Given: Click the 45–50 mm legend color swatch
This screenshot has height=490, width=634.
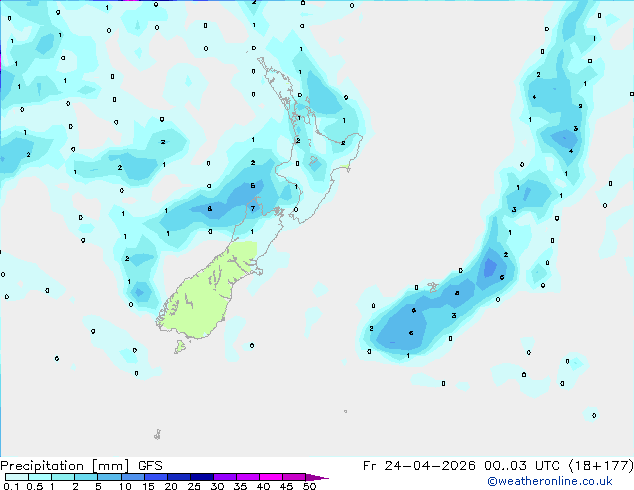Looking at the screenshot, I should pos(294,477).
